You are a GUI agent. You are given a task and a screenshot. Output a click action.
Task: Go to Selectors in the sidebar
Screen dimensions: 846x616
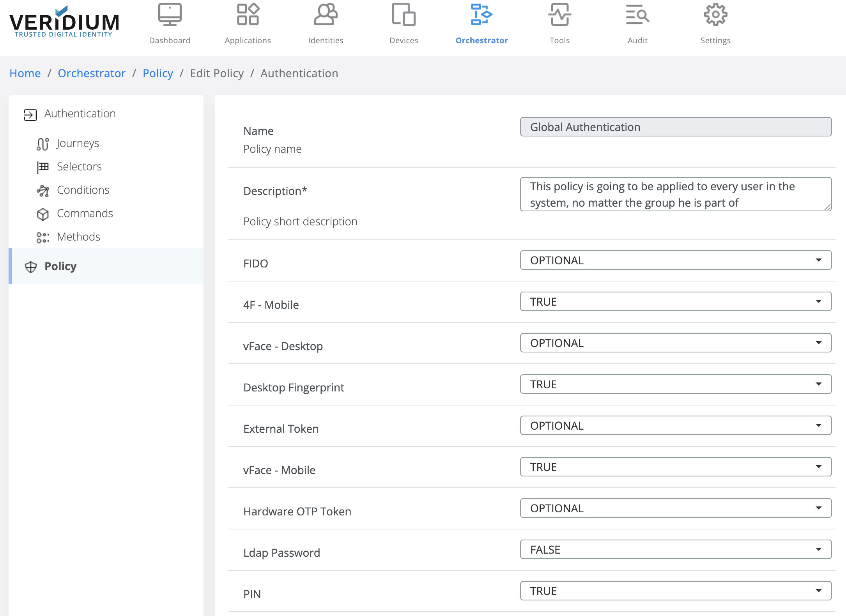point(79,167)
